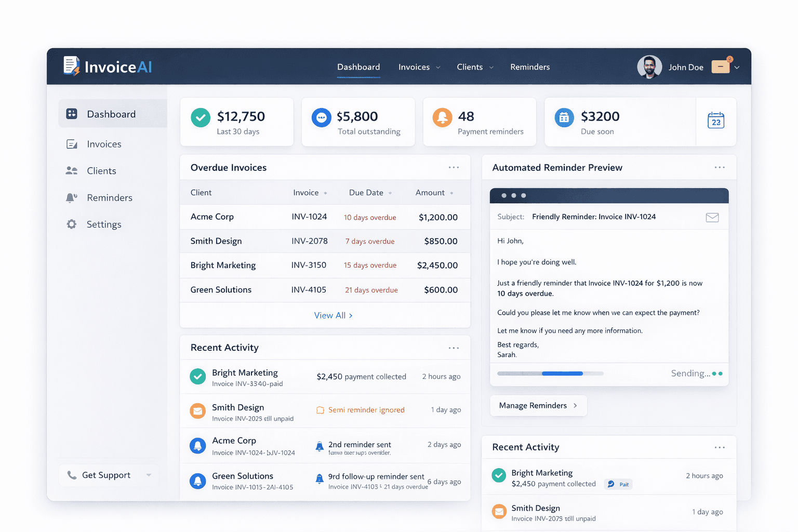Open the Dashboard icon in sidebar
This screenshot has width=798, height=532.
pos(71,114)
